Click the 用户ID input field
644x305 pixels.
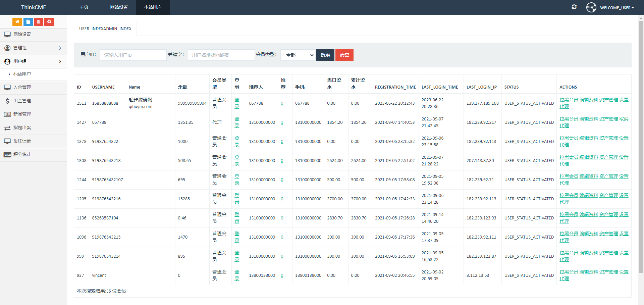point(133,55)
